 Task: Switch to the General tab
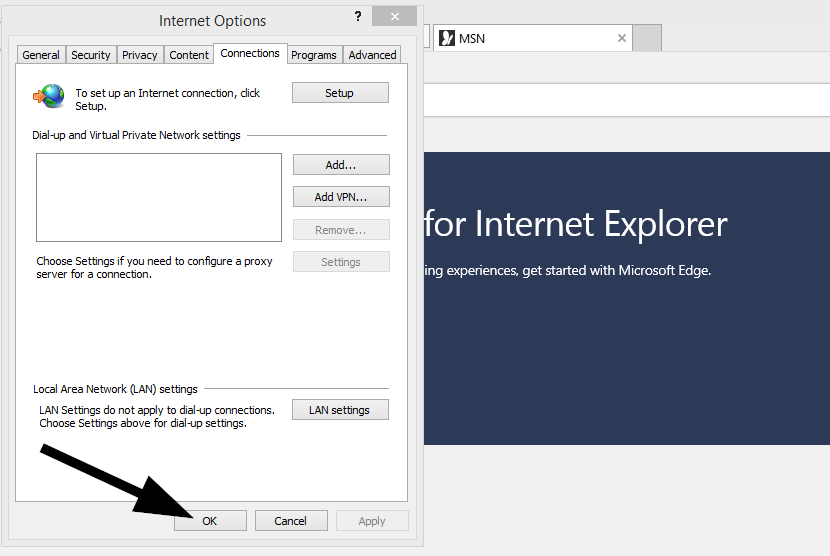coord(41,55)
